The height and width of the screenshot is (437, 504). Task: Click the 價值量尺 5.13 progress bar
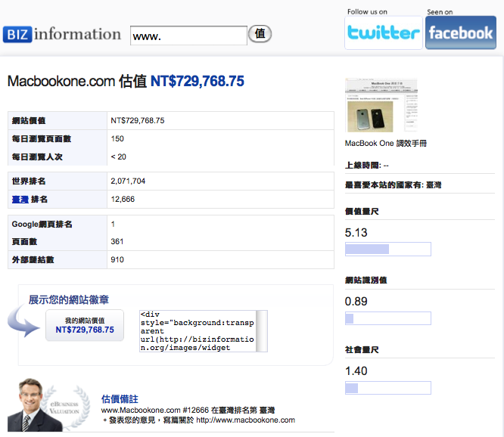click(x=388, y=249)
